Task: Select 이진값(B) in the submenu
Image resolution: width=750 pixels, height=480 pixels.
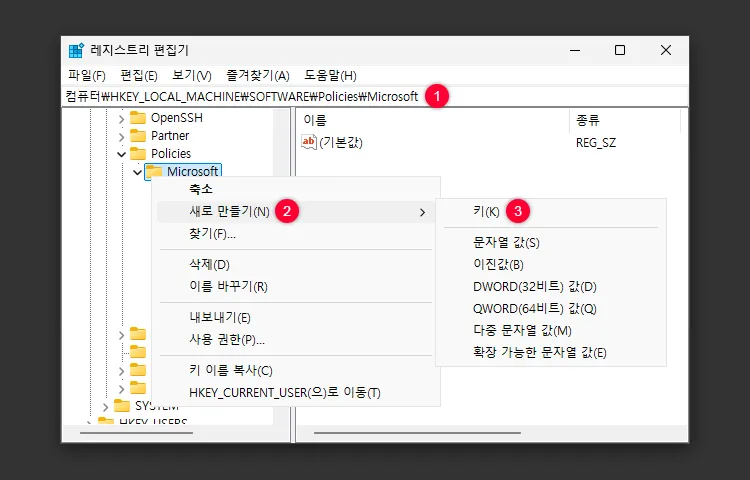Action: pos(551,265)
